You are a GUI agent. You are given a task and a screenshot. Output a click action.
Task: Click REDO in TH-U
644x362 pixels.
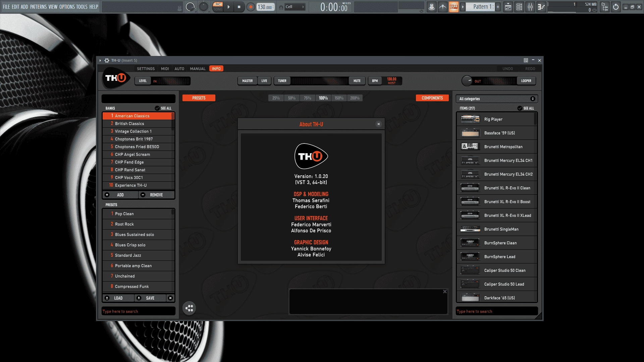coord(530,69)
